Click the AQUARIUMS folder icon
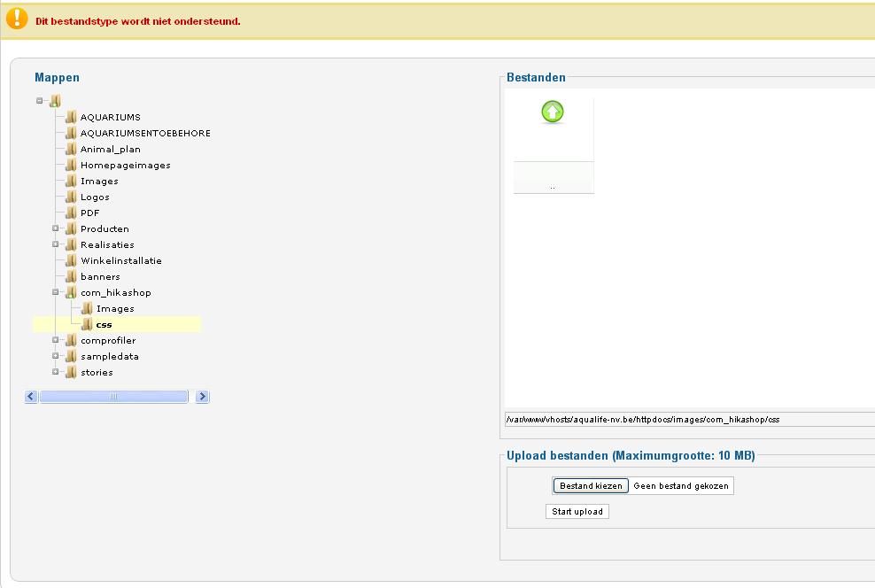Image resolution: width=875 pixels, height=588 pixels. click(x=71, y=117)
